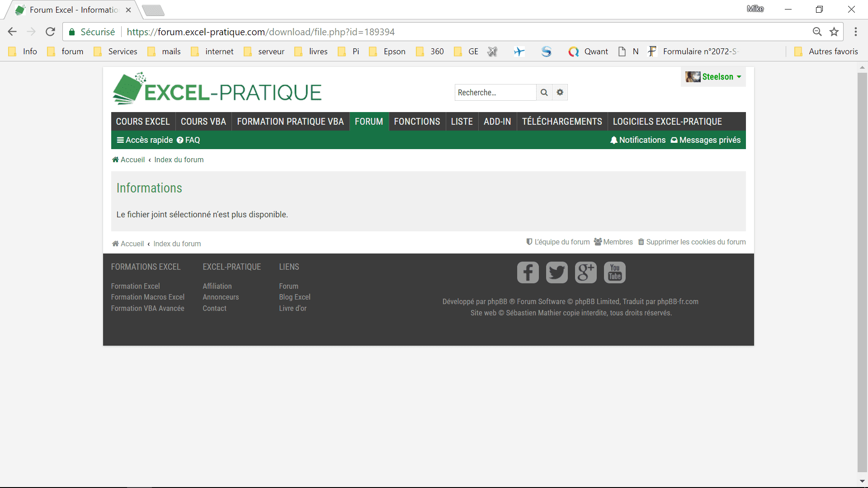Viewport: 868px width, 488px height.
Task: Open advanced search gear icon
Action: pyautogui.click(x=560, y=93)
